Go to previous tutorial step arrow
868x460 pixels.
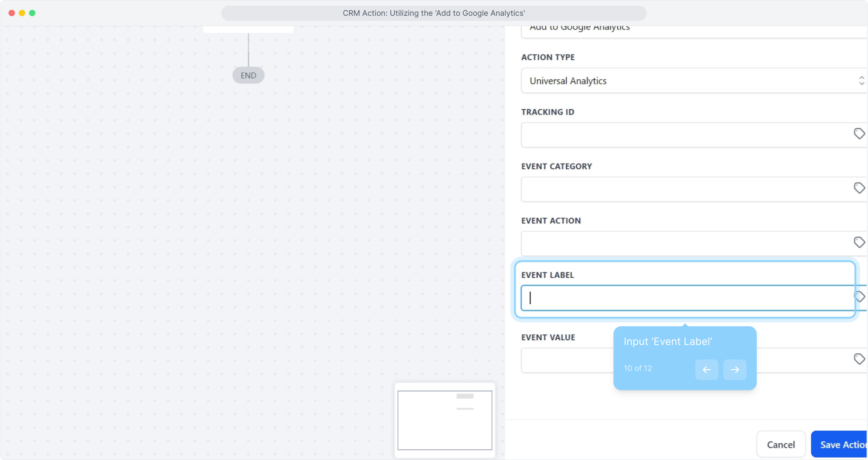pyautogui.click(x=706, y=369)
